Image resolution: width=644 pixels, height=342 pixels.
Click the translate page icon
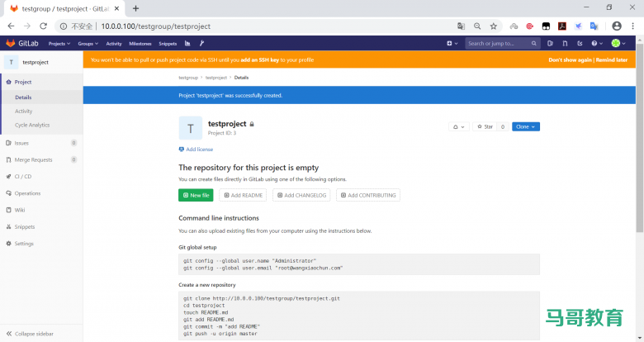(462, 26)
